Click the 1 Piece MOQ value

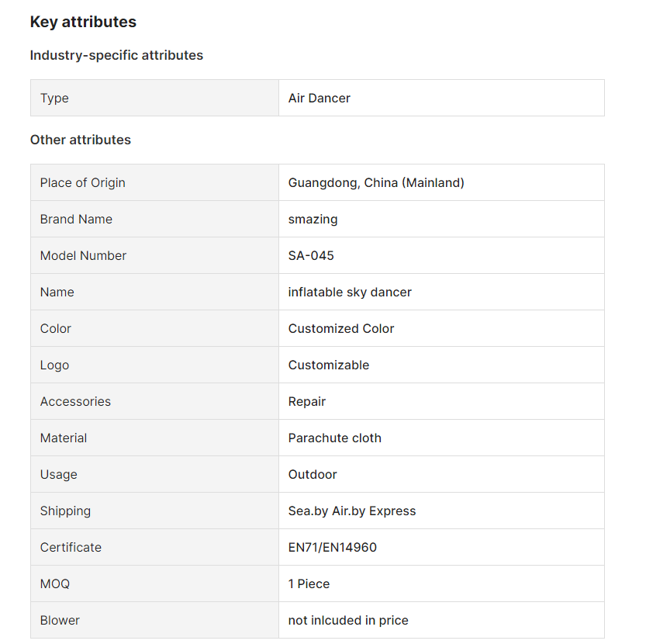point(309,583)
